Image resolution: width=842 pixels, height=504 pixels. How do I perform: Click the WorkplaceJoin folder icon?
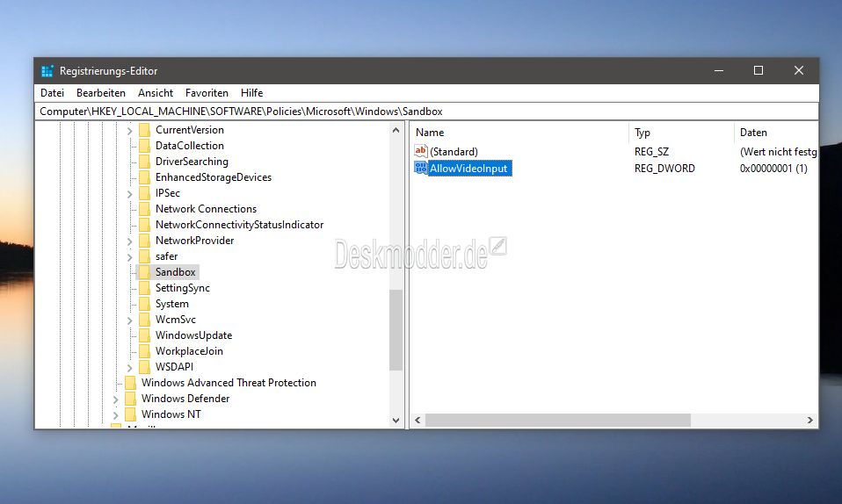pos(144,351)
